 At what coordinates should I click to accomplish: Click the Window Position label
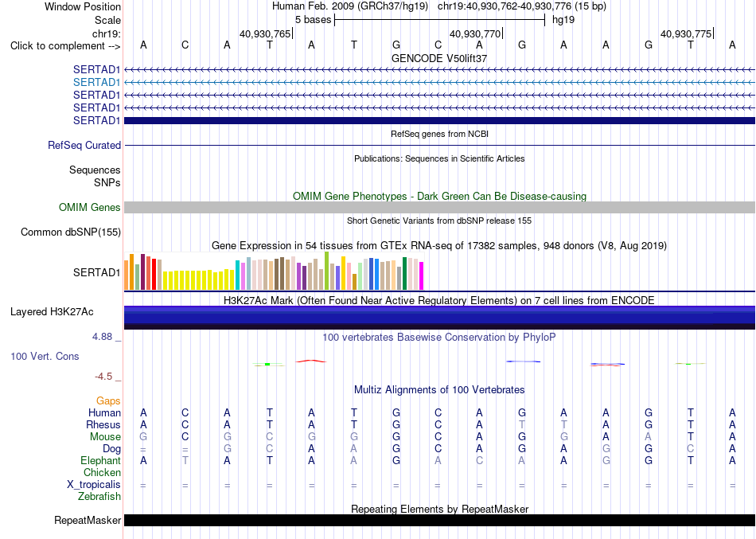pos(83,6)
